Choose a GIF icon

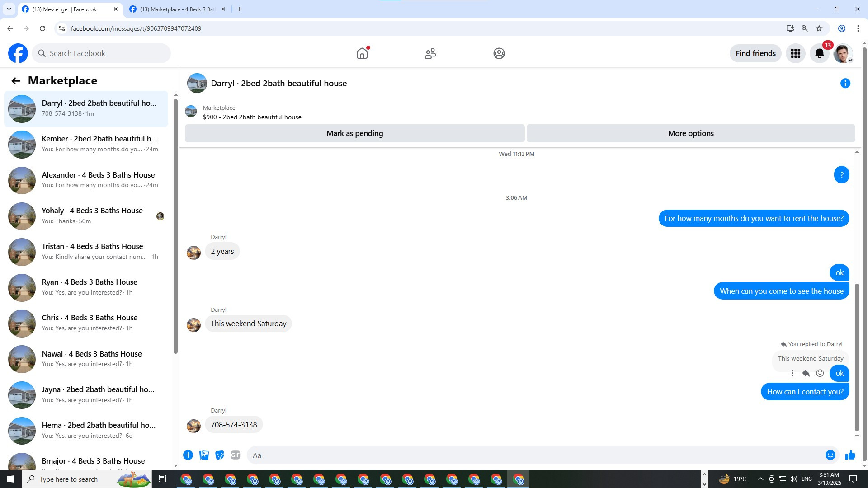click(x=236, y=455)
